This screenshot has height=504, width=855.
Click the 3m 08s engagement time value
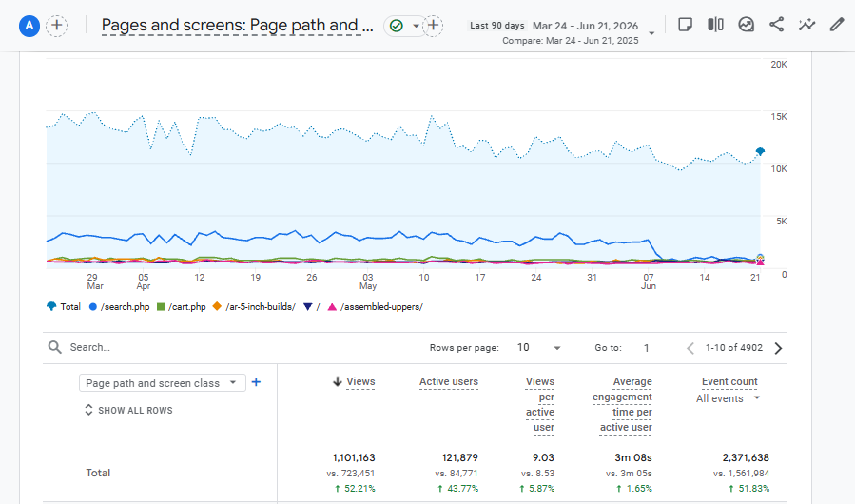633,457
